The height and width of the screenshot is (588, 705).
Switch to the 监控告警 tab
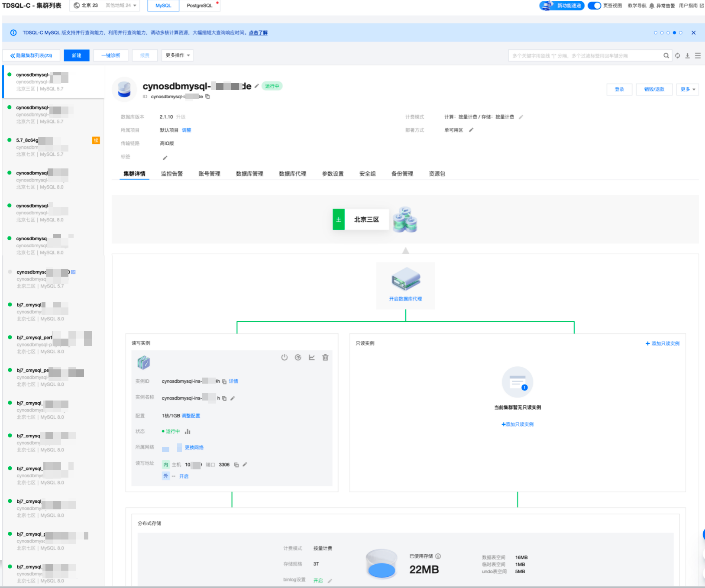[172, 174]
